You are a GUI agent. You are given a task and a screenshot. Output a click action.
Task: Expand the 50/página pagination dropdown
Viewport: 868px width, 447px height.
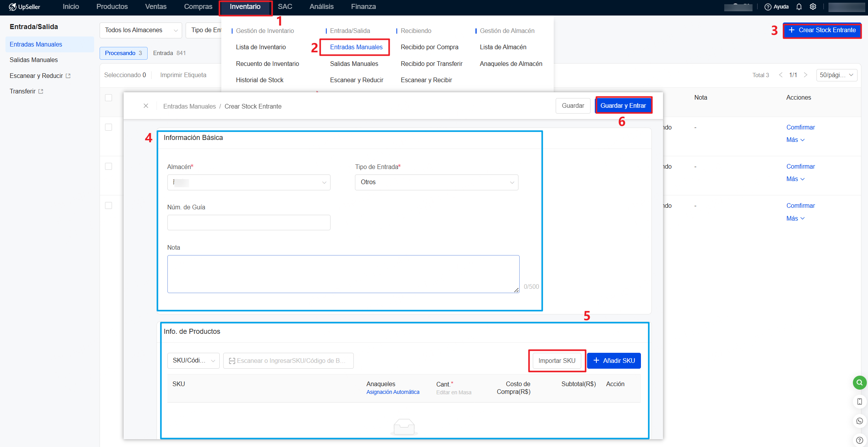(x=836, y=75)
